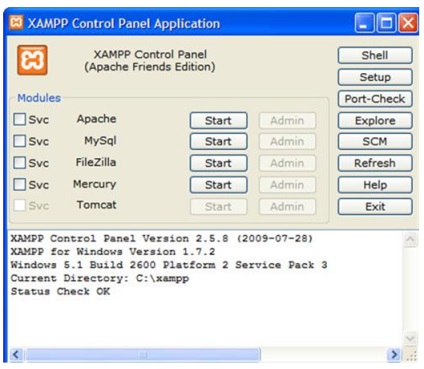The height and width of the screenshot is (369, 424).
Task: Open Admin for FileZilla
Action: 287,163
